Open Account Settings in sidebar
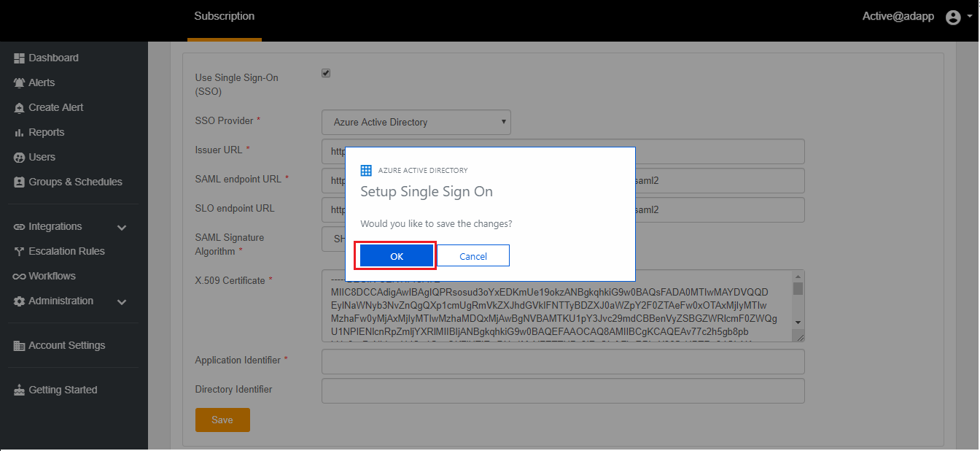 click(x=67, y=345)
